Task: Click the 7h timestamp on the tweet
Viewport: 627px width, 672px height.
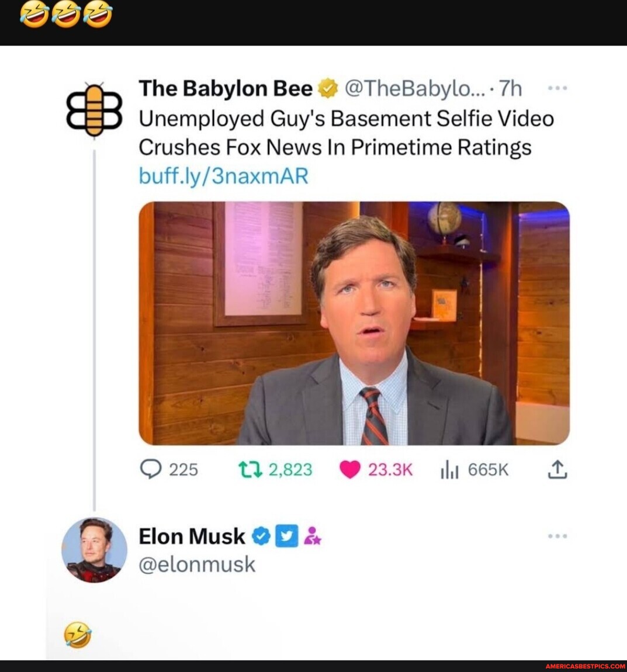Action: pos(507,88)
